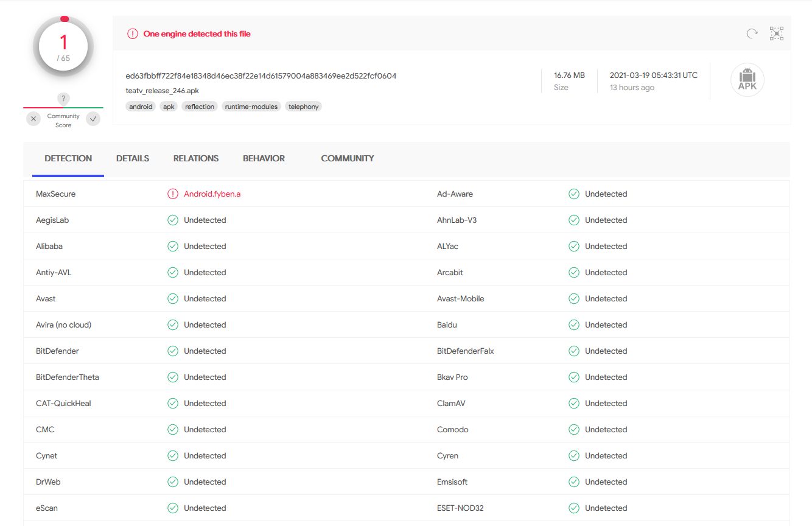Click the eScan engine name
The image size is (812, 526).
(47, 508)
